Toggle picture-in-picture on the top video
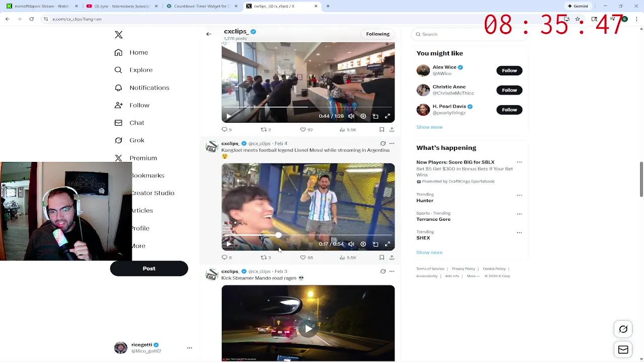This screenshot has width=644, height=362. coord(375,116)
